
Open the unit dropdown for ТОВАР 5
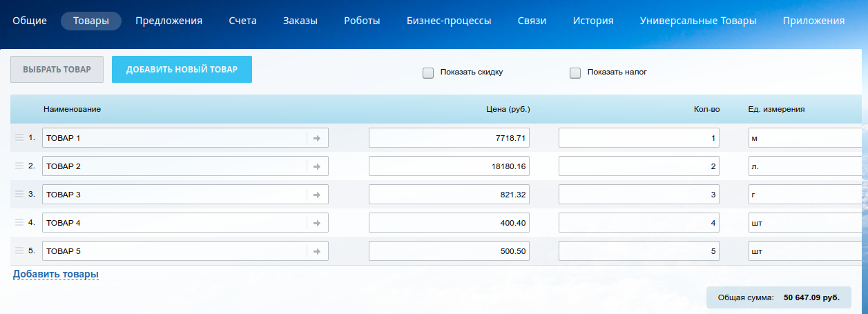tap(805, 251)
